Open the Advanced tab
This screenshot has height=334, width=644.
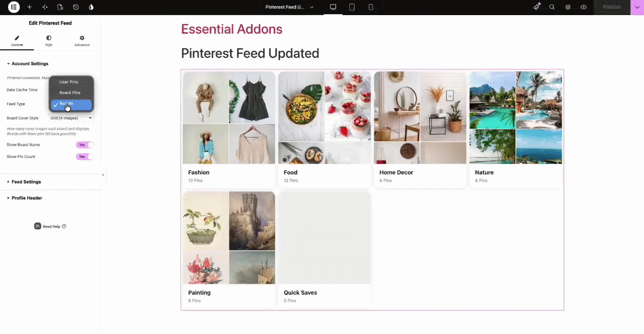pos(82,41)
